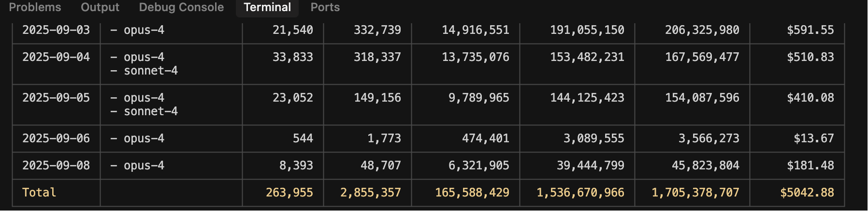This screenshot has width=868, height=211.
Task: Switch to the Problems tab
Action: click(x=35, y=7)
